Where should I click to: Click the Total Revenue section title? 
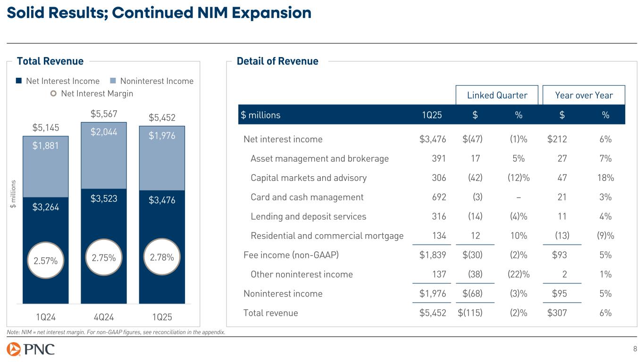click(50, 61)
